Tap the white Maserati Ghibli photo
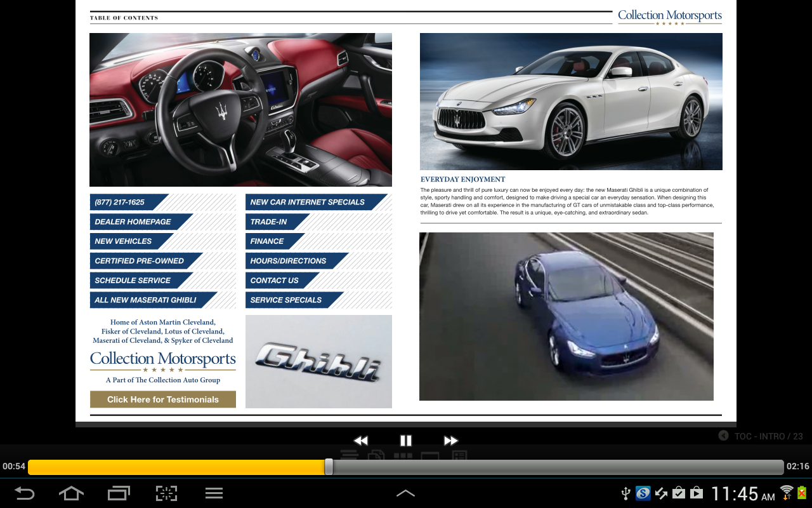This screenshot has height=508, width=812. 571,102
